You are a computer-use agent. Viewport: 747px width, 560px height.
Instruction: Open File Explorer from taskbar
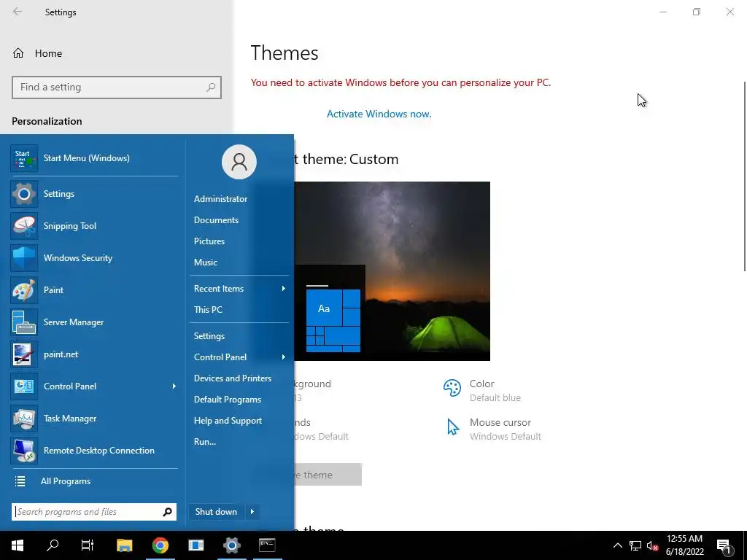(124, 545)
